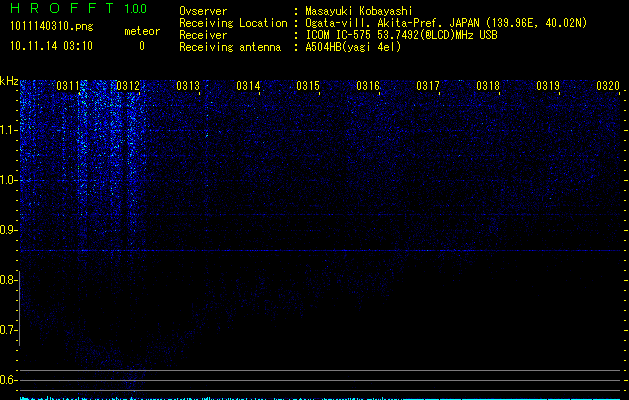Click the A504HB(yagi 4el) antenna text
Screen dimensions: 629x400
pos(353,47)
